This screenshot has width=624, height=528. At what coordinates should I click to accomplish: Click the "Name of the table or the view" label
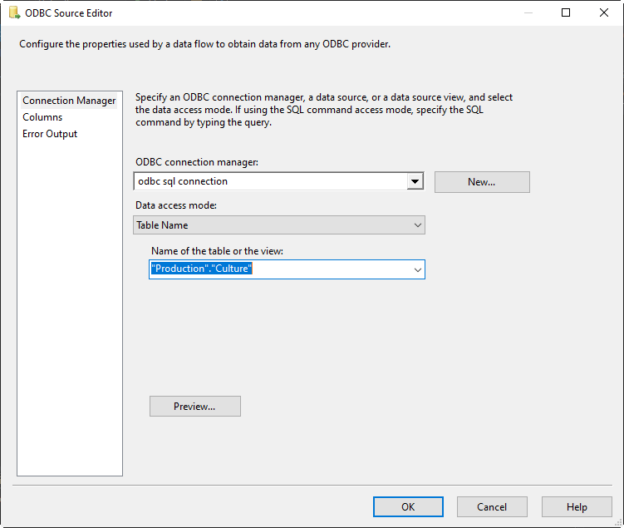pyautogui.click(x=217, y=251)
